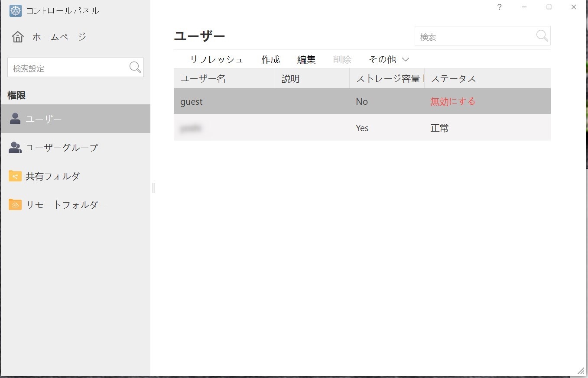Click 作成 to create a user
This screenshot has height=378, width=588.
point(270,59)
